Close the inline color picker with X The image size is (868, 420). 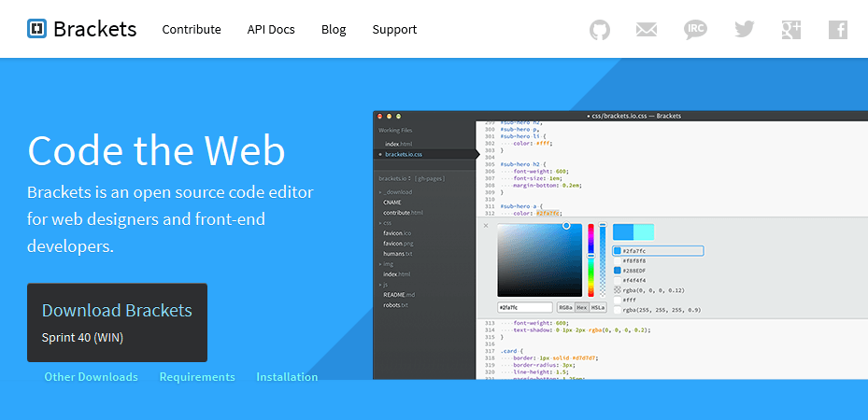[486, 226]
